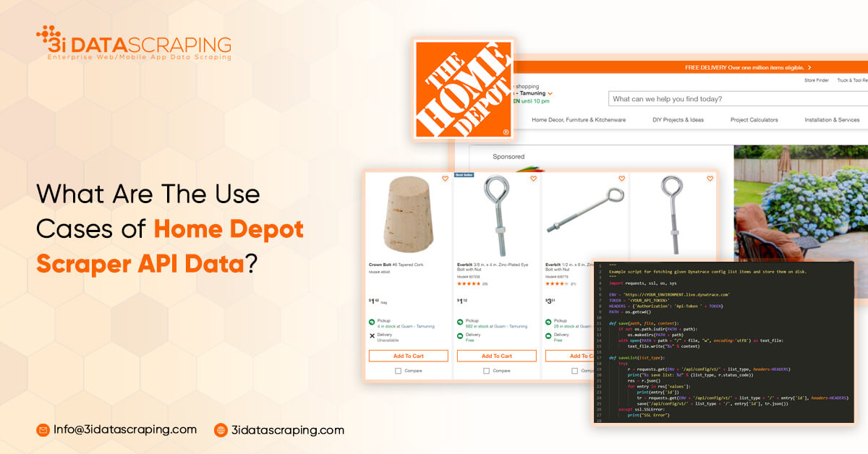
Task: Add Everbilt 1/2 in. eye bolt to cart
Action: click(x=570, y=356)
